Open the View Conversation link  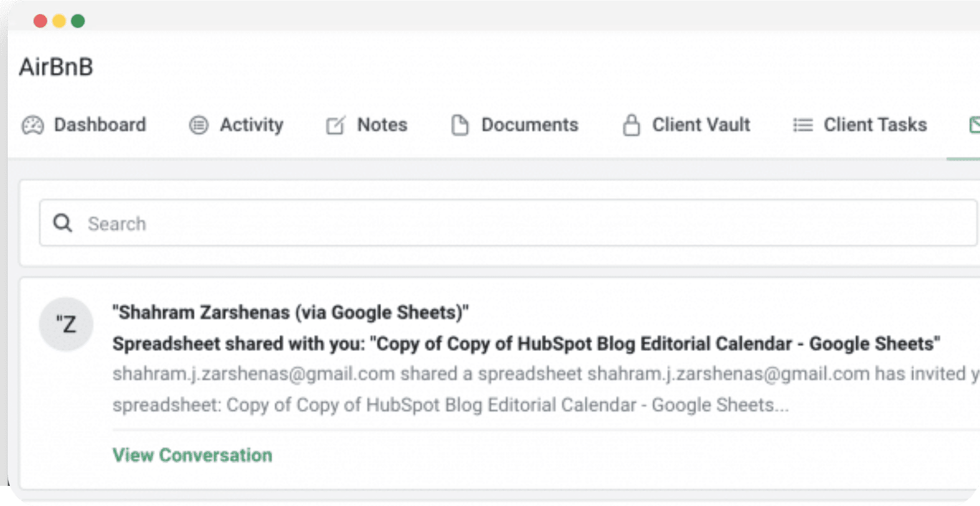coord(192,455)
